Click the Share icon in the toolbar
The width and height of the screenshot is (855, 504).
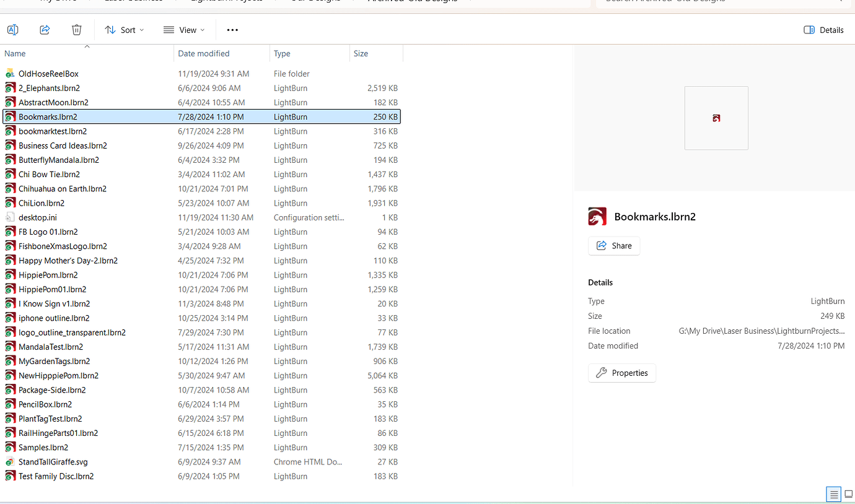coord(45,30)
